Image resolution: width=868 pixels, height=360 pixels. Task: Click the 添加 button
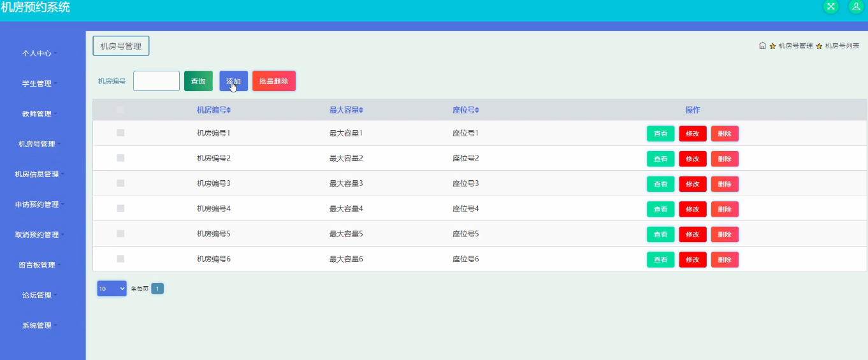(x=233, y=81)
